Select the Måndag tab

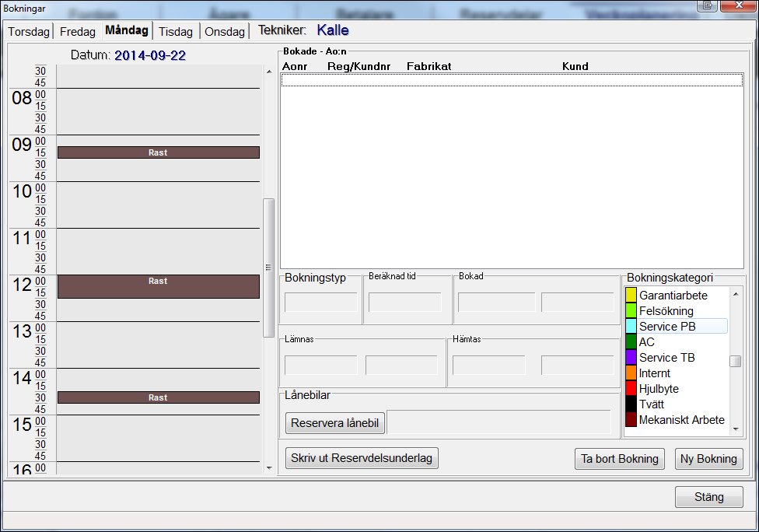127,30
